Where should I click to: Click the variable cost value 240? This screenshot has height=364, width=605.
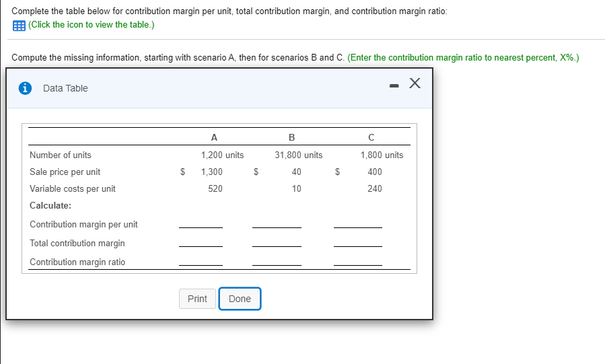[x=375, y=189]
